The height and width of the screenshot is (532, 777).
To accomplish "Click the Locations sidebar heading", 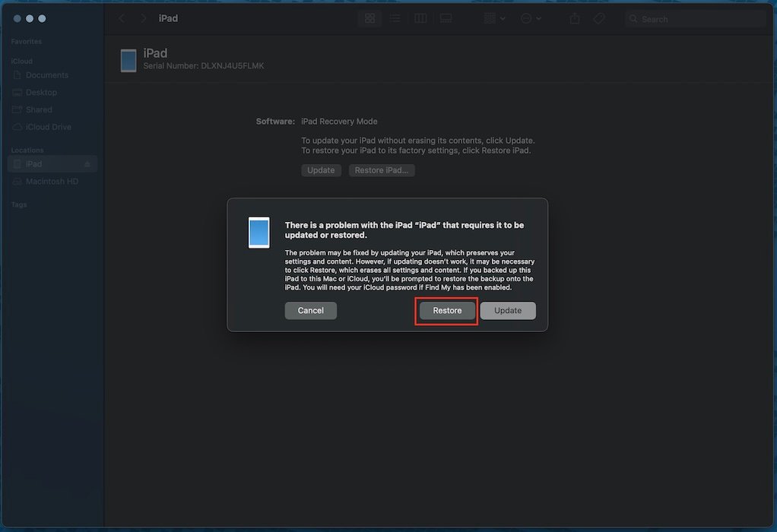I will point(27,150).
